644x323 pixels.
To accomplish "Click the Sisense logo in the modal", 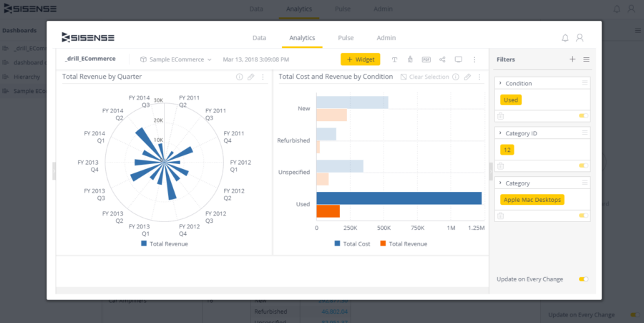I will [88, 37].
